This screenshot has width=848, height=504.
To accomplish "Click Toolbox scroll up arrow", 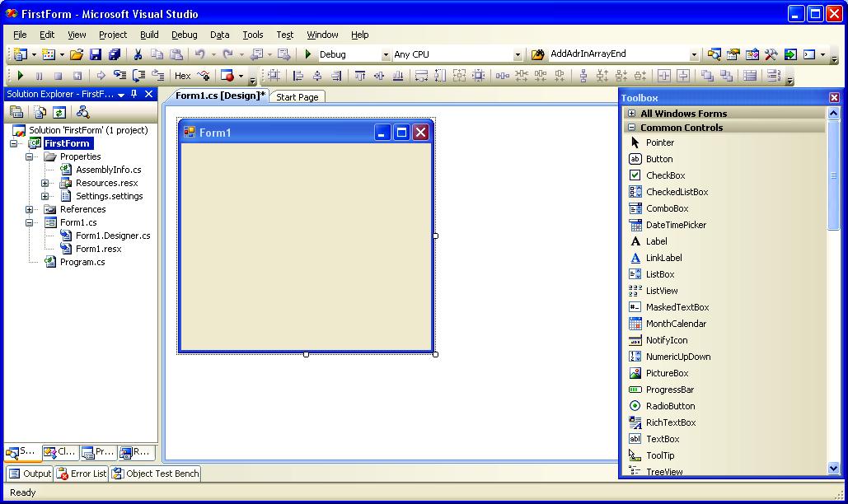I will click(833, 114).
